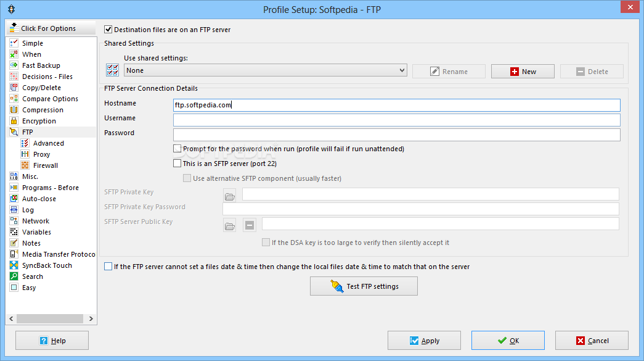
Task: Click the Advanced FTP sub-item icon
Action: [25, 143]
